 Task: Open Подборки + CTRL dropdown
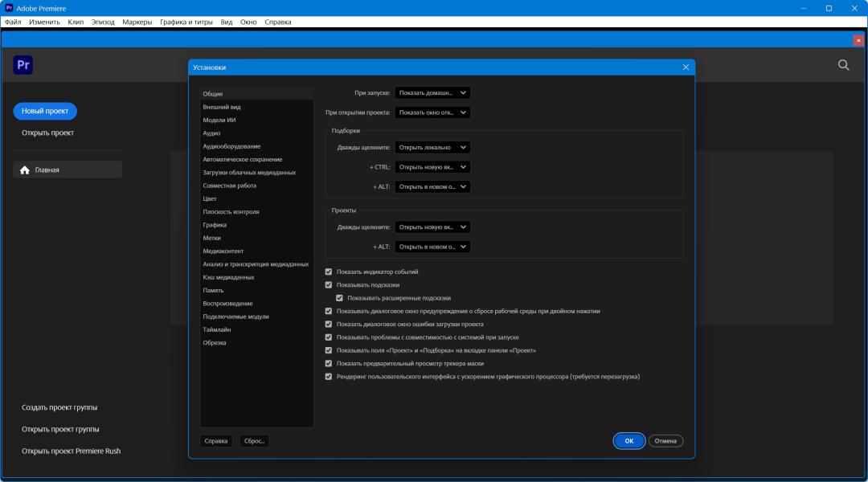432,167
